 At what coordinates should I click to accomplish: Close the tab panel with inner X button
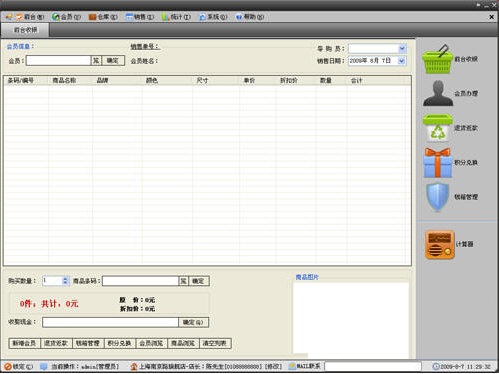pos(491,17)
